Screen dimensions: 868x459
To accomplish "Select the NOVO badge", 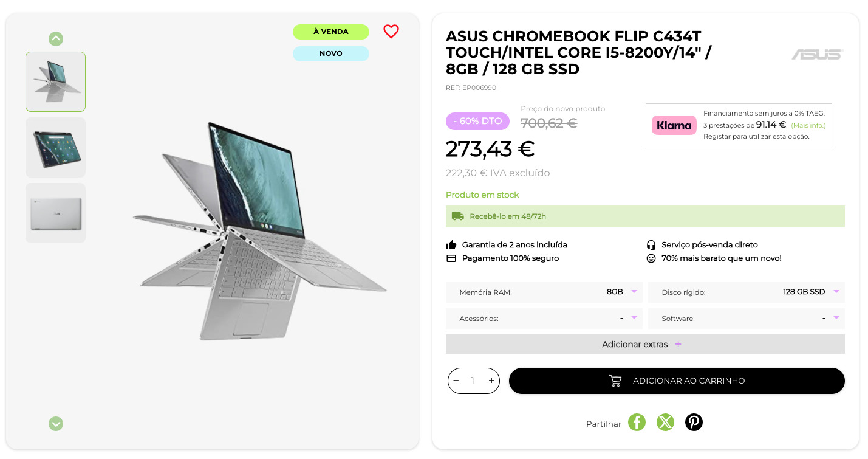I will [x=331, y=53].
